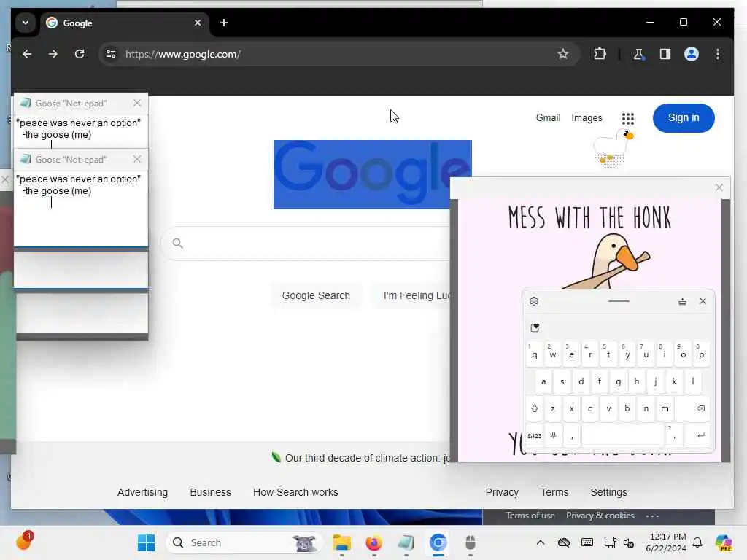Open the touch keyboard tray icon
Screen dimensions: 747x560
click(x=587, y=542)
